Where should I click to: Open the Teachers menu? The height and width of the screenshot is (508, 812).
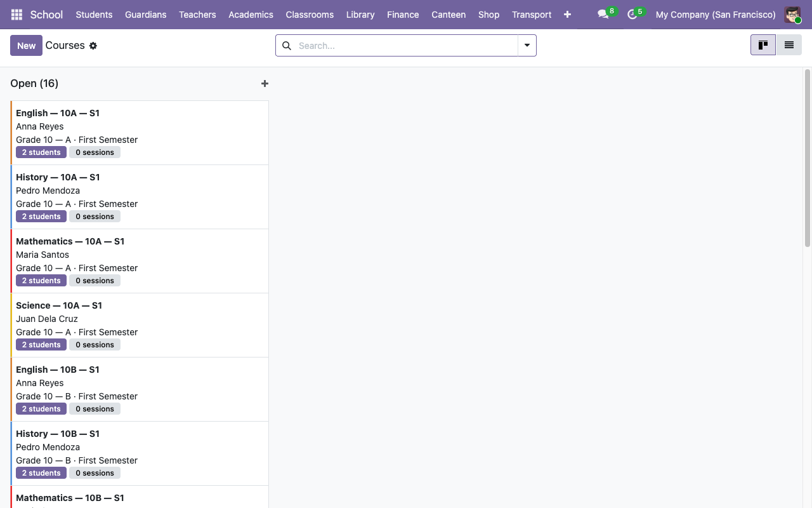(197, 15)
